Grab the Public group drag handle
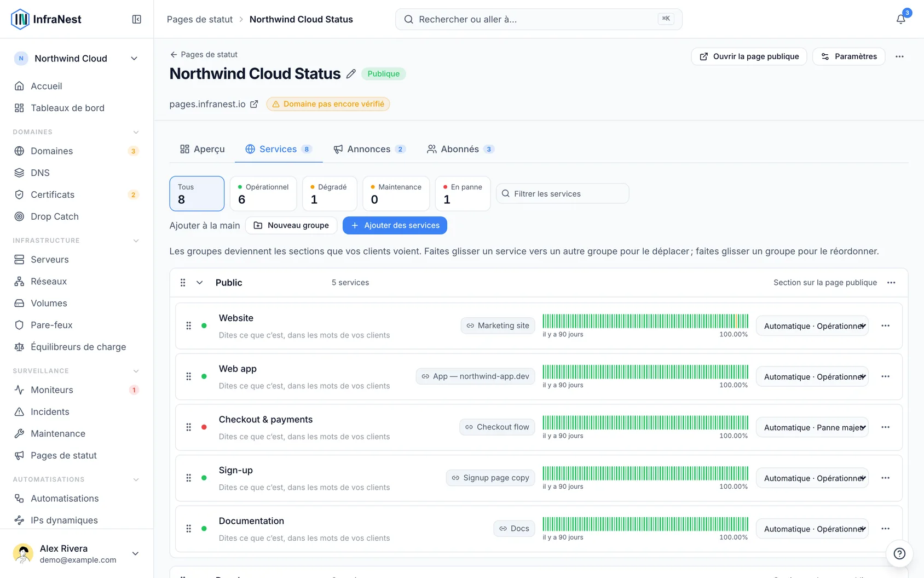The width and height of the screenshot is (924, 578). pyautogui.click(x=183, y=283)
